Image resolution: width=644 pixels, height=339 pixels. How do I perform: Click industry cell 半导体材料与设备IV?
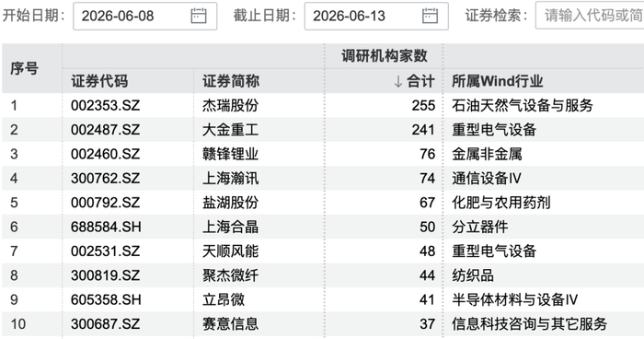pos(515,299)
